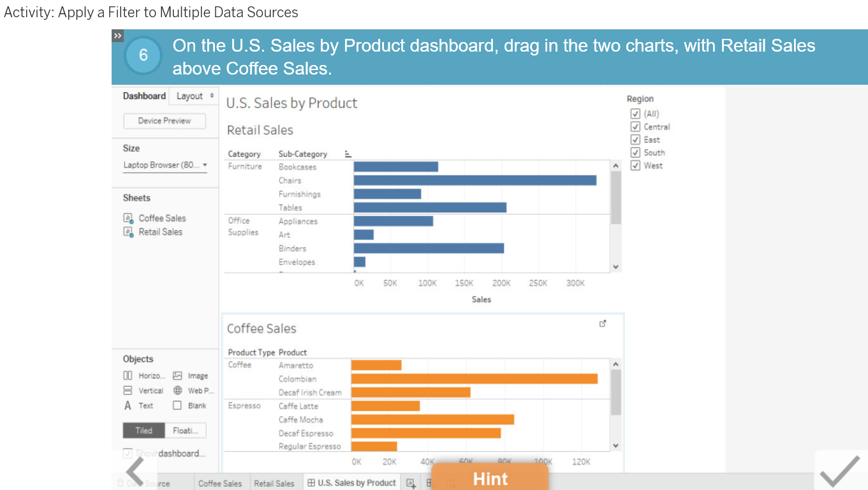Pick the Vertical container object
This screenshot has width=868, height=490.
[143, 391]
